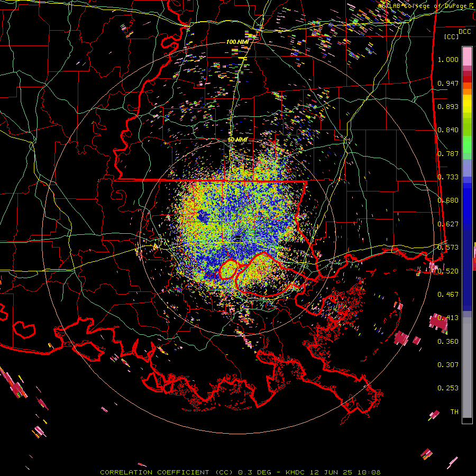This screenshot has height=476, width=476.
Task: Click the 50 NMI range ring label
Action: (x=237, y=140)
